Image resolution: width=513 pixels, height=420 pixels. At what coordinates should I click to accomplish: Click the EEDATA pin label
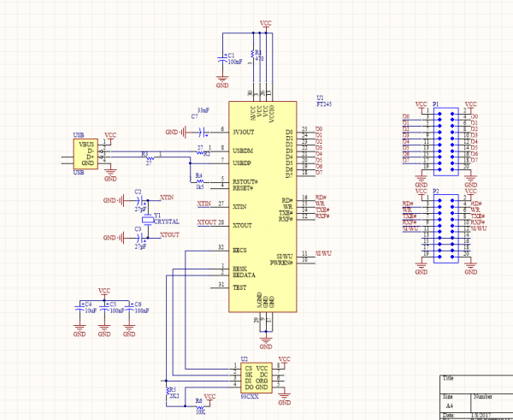coord(244,275)
